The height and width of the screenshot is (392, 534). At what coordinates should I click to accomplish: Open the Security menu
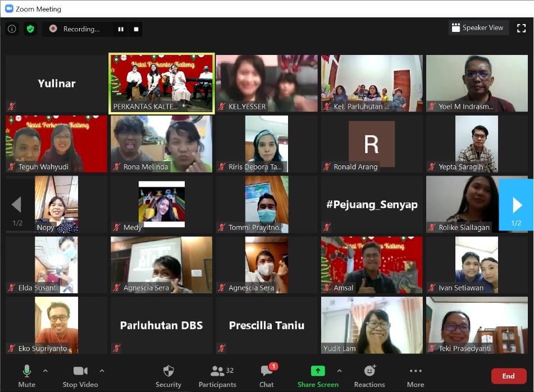point(168,376)
